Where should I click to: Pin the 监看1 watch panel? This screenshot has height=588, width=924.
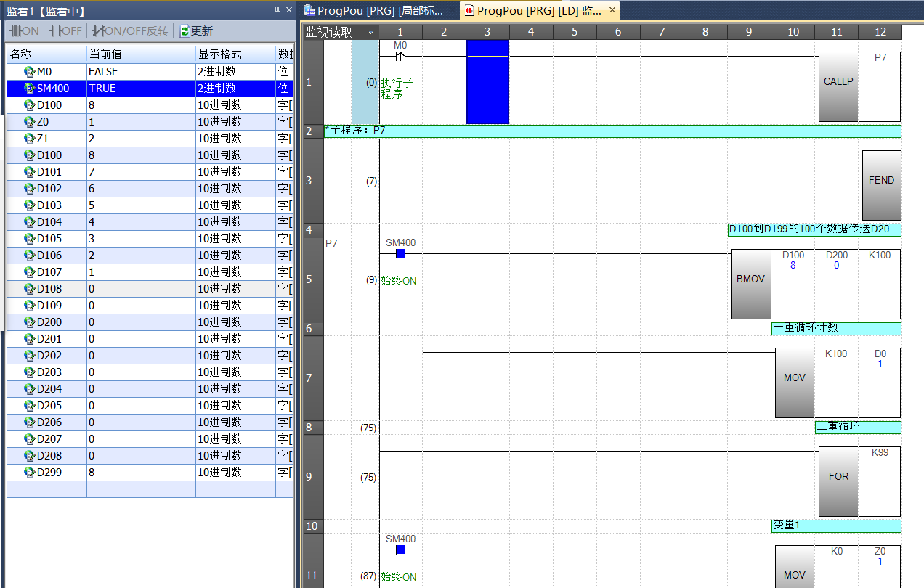pyautogui.click(x=277, y=10)
